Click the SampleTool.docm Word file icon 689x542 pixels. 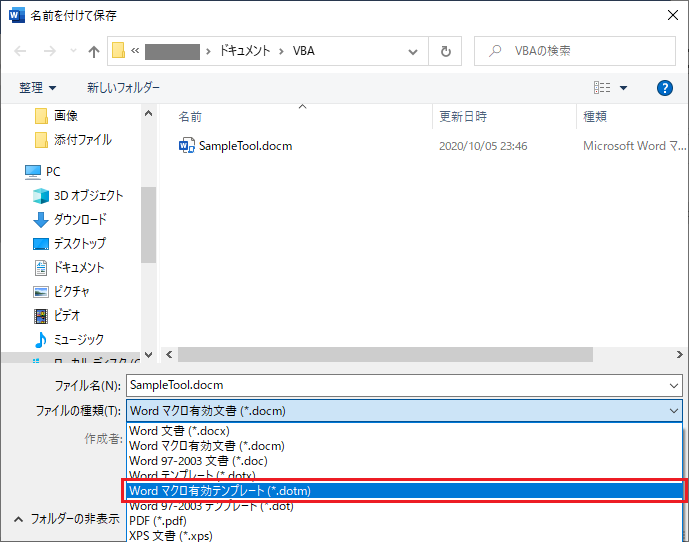click(186, 146)
